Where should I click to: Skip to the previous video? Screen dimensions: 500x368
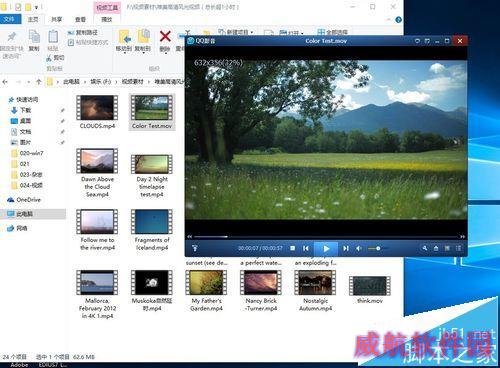coord(306,248)
